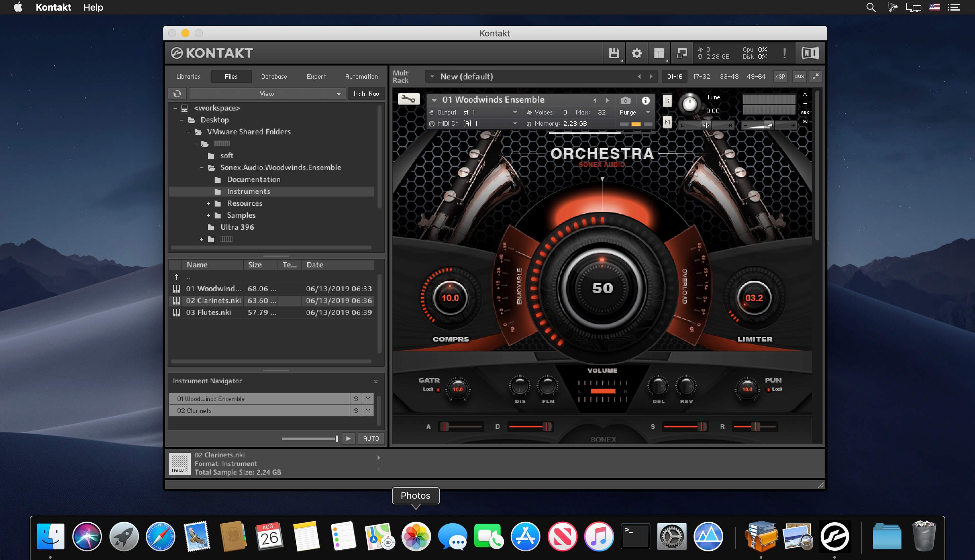Adjust the preview volume slider
Screen dimensions: 975x560
pyautogui.click(x=310, y=439)
